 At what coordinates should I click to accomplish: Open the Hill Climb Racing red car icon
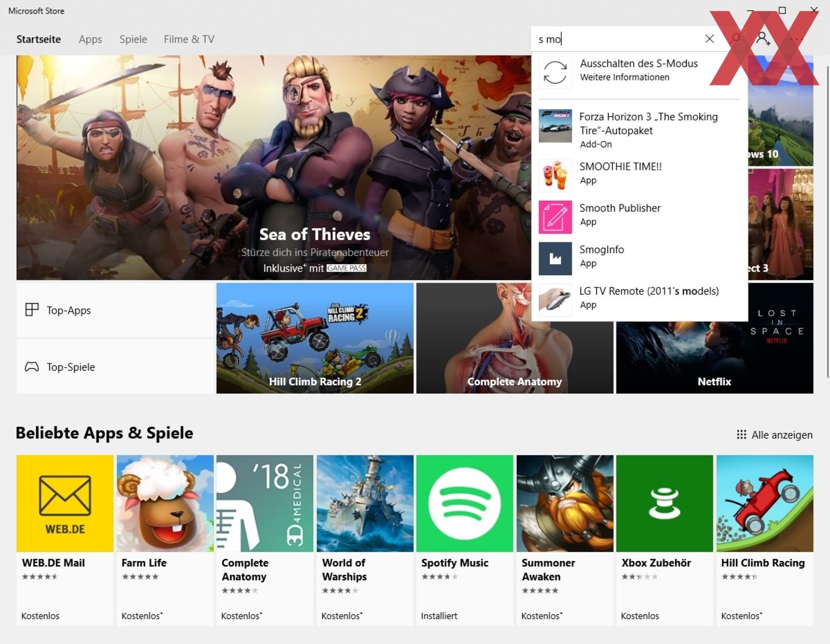coord(765,504)
